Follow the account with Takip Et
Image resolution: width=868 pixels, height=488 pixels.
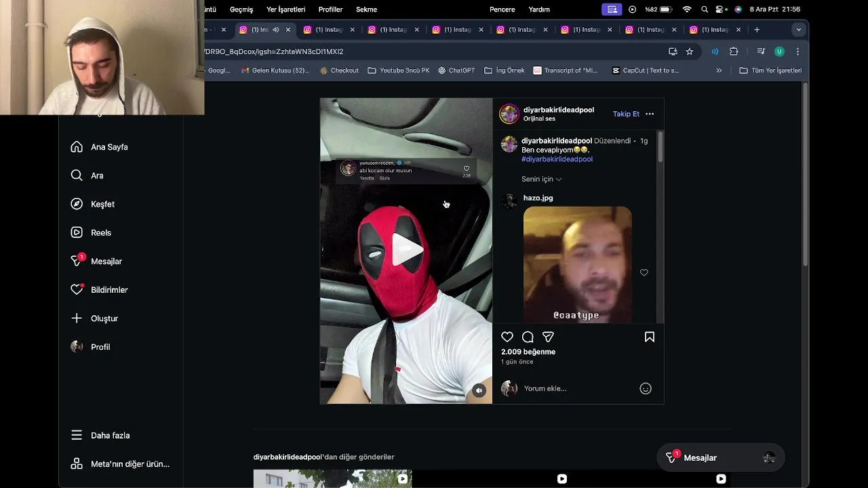(x=626, y=114)
